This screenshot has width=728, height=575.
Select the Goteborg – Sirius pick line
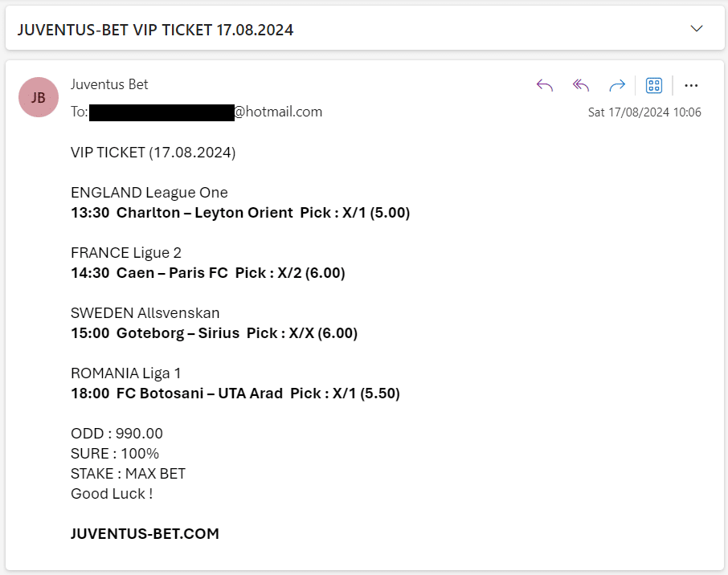214,333
